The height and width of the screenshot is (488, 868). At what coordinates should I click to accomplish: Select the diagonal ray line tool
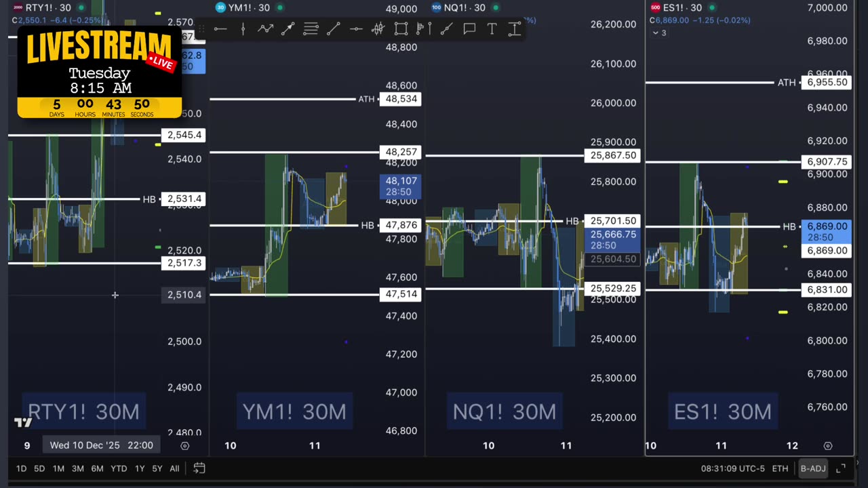[446, 28]
